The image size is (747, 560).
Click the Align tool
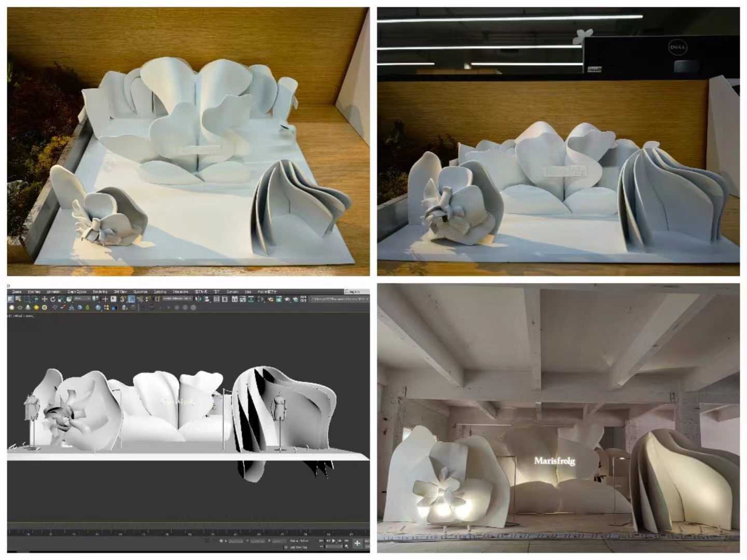pos(207,299)
